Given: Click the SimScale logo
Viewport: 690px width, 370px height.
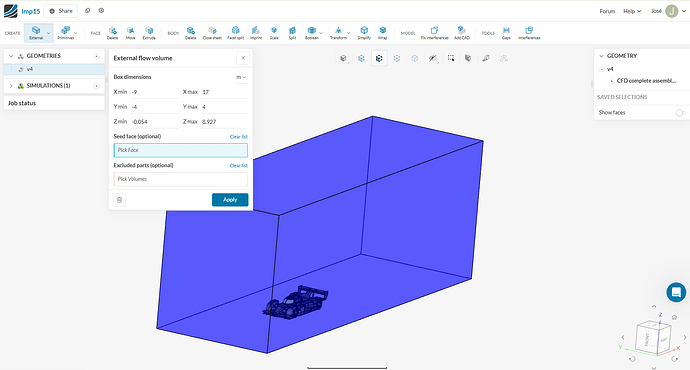Looking at the screenshot, I should [x=11, y=11].
